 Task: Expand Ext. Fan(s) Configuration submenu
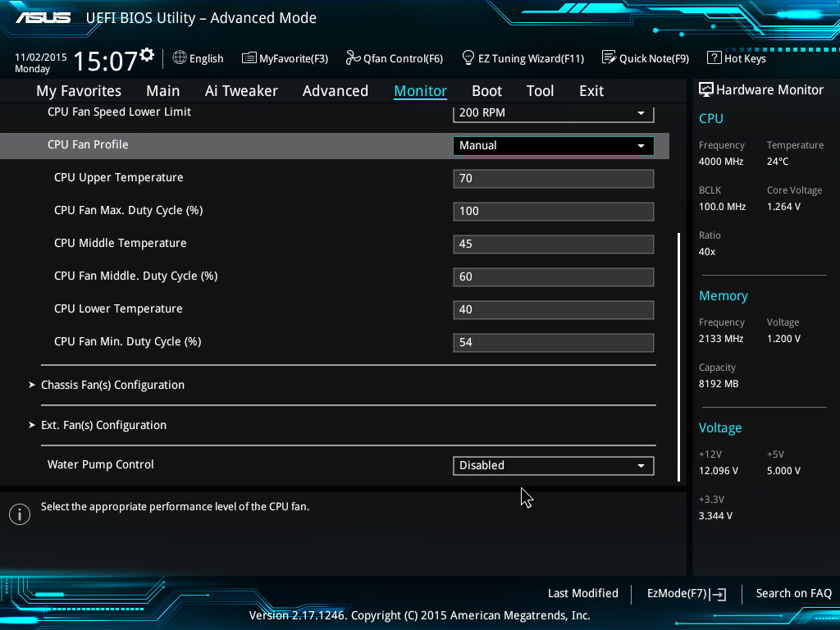point(103,425)
